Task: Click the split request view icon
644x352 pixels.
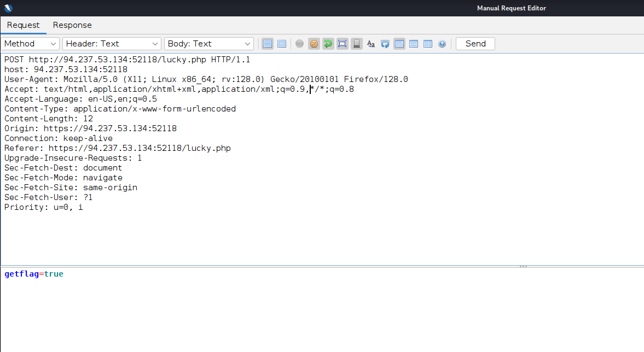Action: (x=268, y=44)
